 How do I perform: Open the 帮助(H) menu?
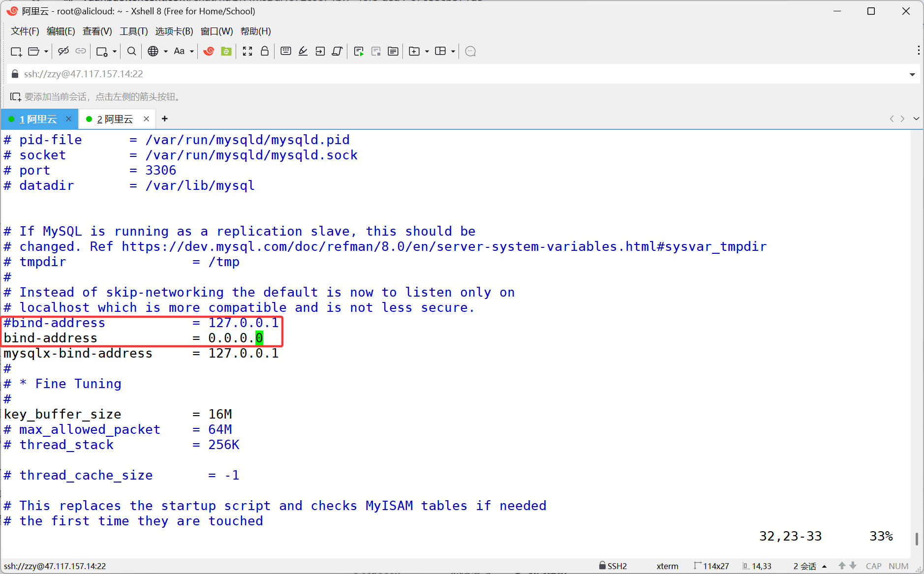point(255,31)
